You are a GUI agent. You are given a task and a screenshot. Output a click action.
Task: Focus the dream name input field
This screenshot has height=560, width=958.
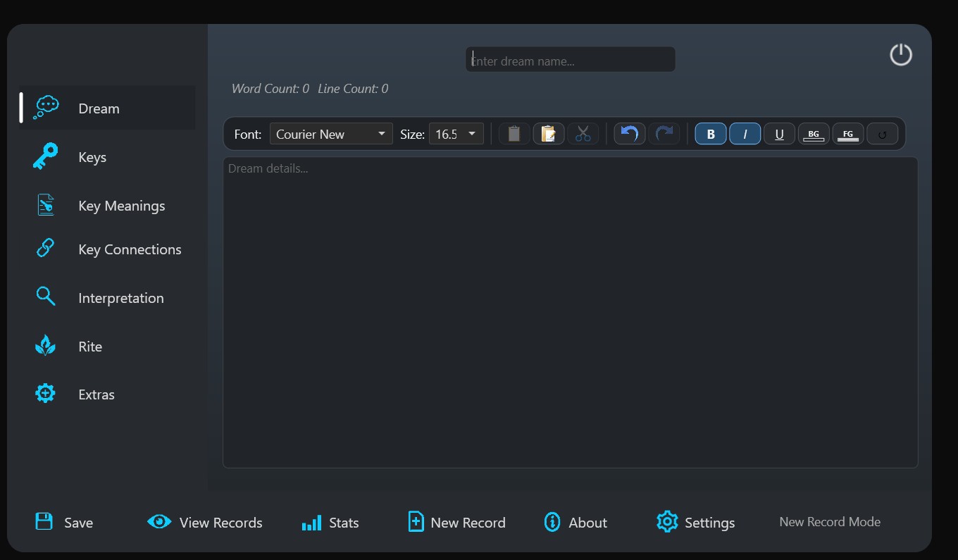tap(571, 59)
